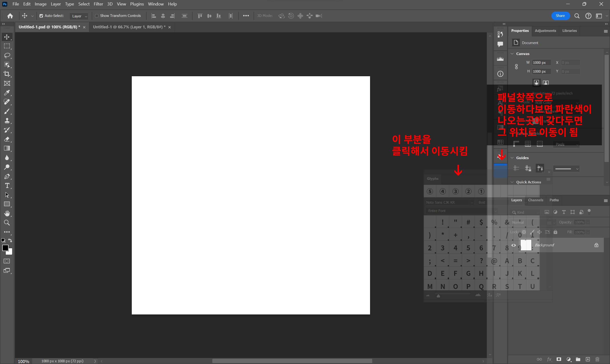The height and width of the screenshot is (364, 610).
Task: Collapse the Guides section
Action: pyautogui.click(x=512, y=158)
